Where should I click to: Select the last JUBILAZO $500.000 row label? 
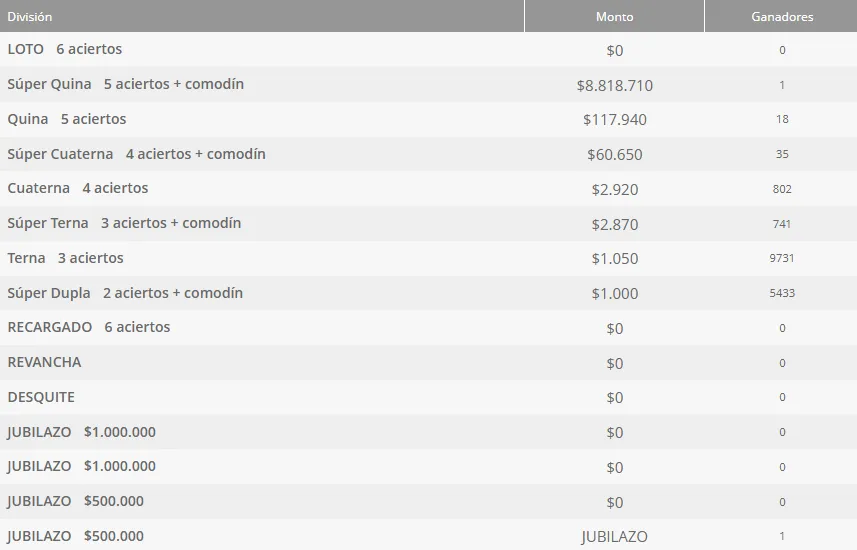pyautogui.click(x=75, y=536)
